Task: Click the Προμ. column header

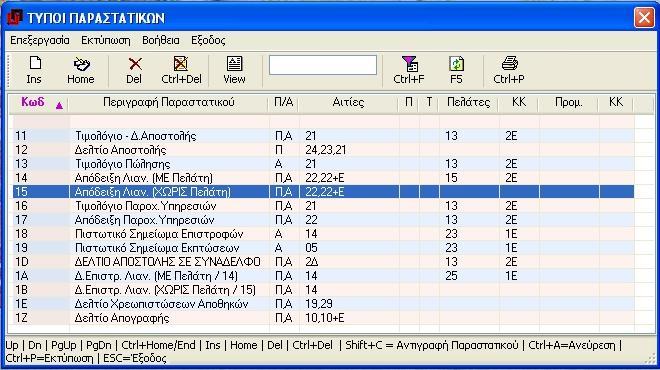Action: point(568,102)
